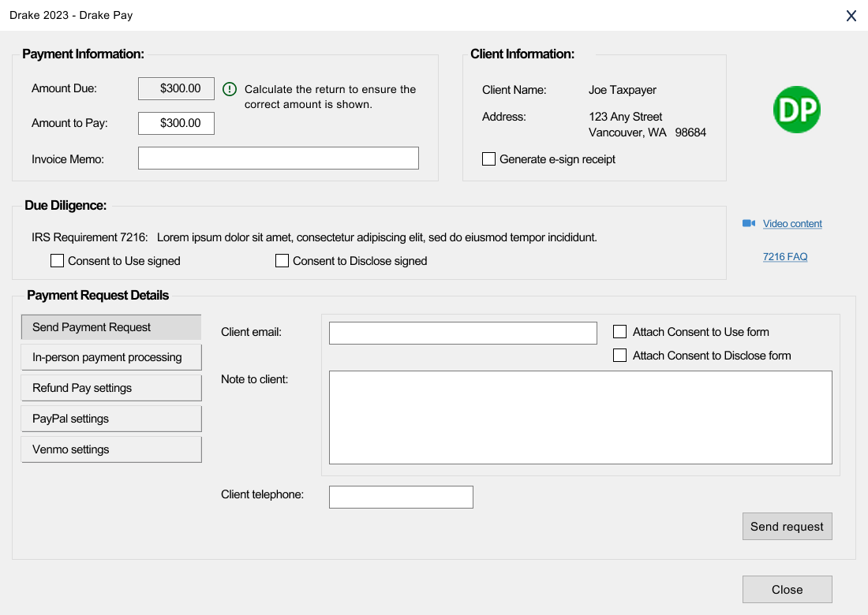Click the green DP Drake Pay logo
The image size is (868, 615).
797,110
